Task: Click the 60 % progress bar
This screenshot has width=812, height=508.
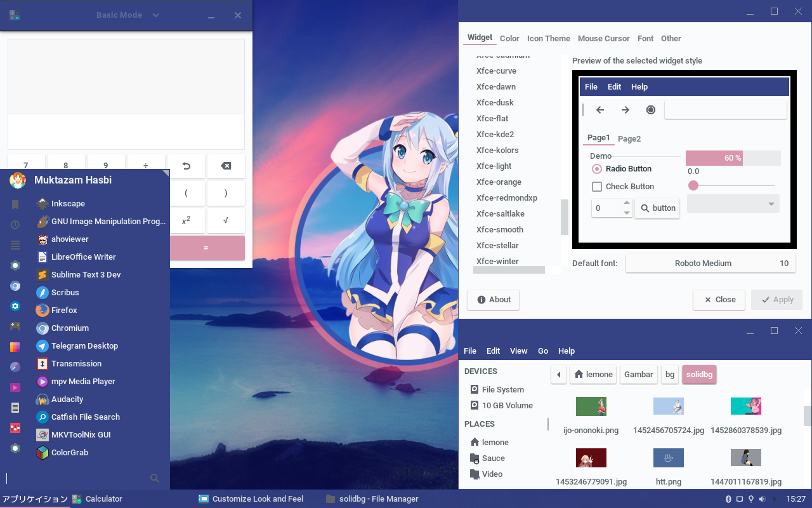Action: click(733, 158)
